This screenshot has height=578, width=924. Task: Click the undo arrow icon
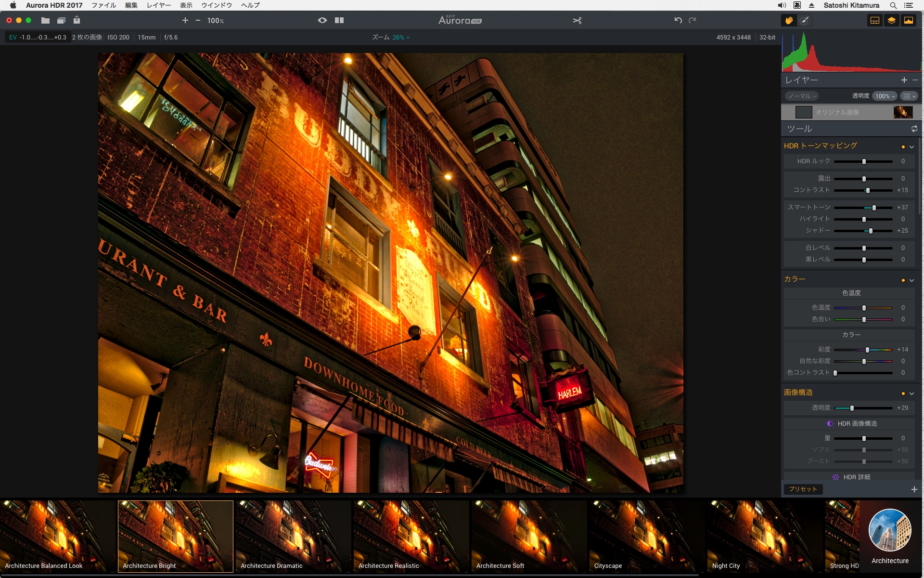point(678,20)
